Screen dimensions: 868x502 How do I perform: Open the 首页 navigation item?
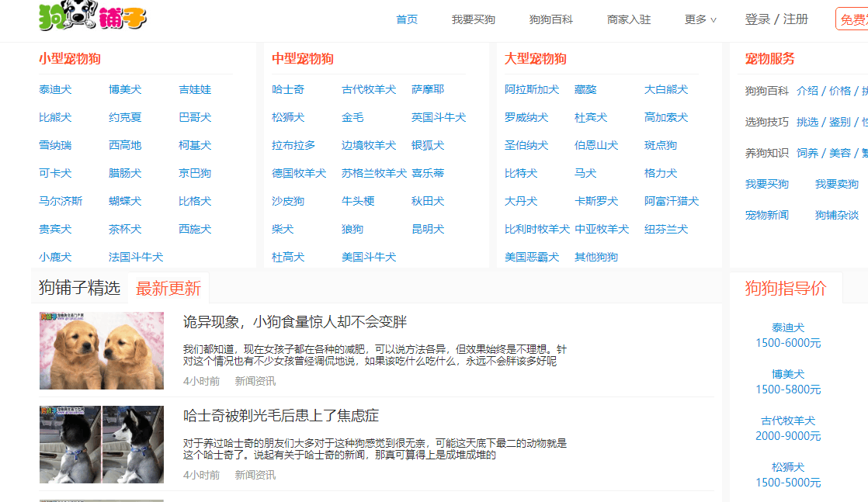(407, 19)
